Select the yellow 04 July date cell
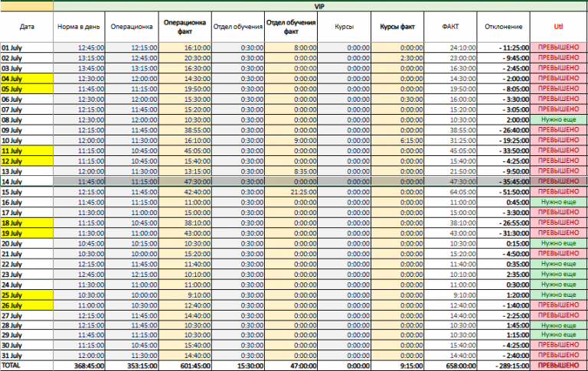 pyautogui.click(x=27, y=79)
